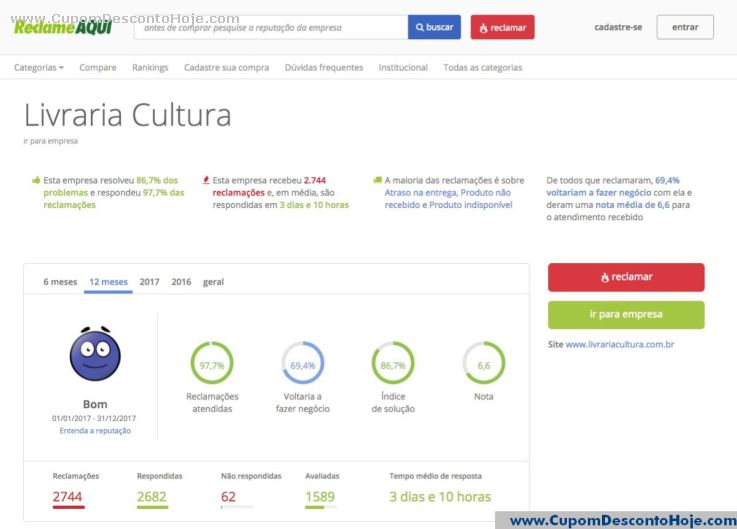Viewport: 737px width, 529px height.
Task: Click the 3 dias e 10 horas value
Action: pyautogui.click(x=440, y=497)
